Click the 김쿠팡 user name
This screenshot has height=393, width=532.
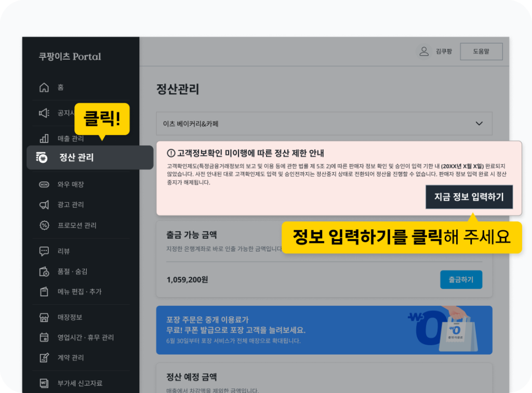pos(444,51)
